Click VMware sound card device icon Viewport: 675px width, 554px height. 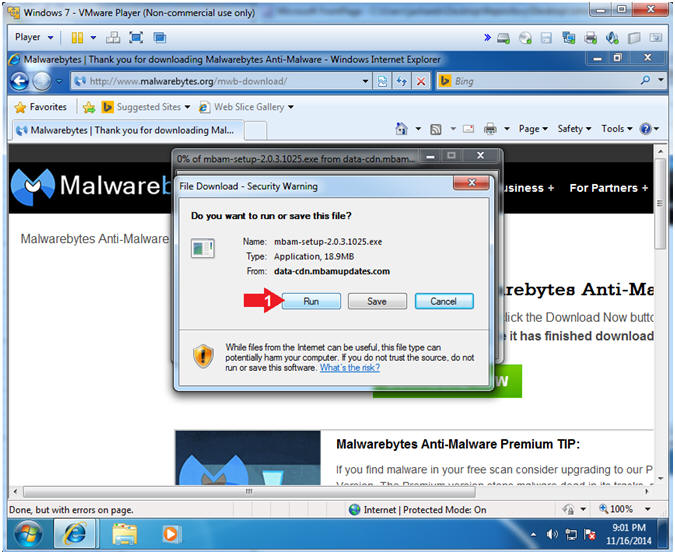[x=612, y=38]
